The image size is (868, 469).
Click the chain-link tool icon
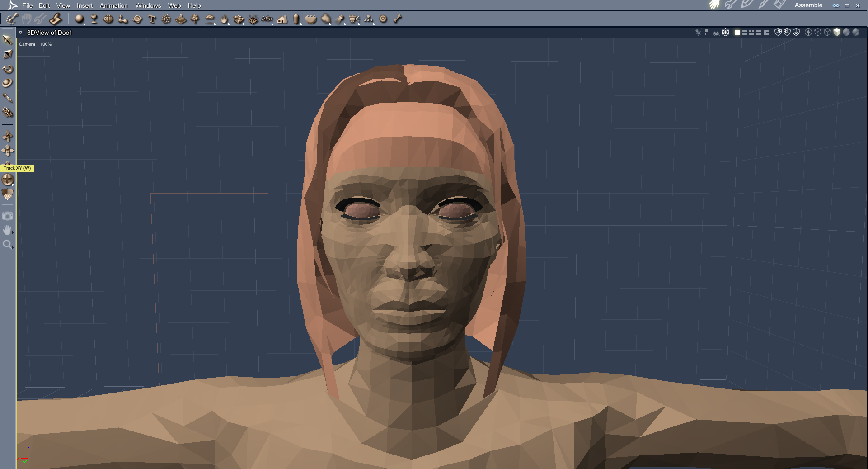[x=8, y=112]
